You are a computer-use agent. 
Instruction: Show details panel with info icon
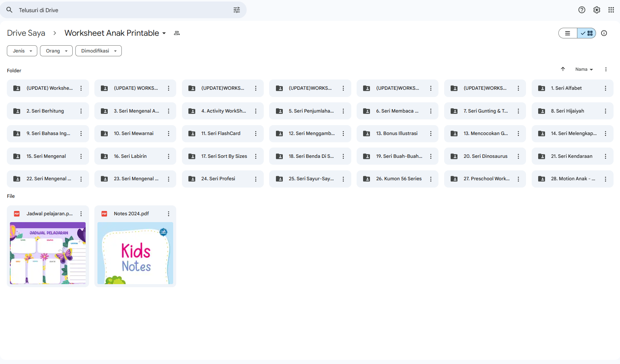click(604, 33)
